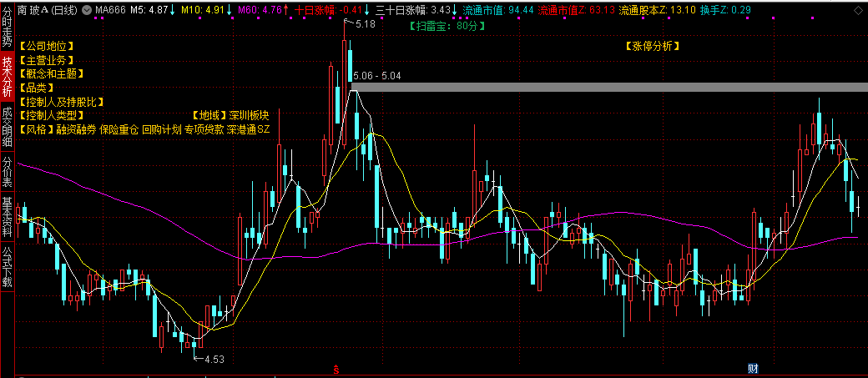Click the 财 marker at chart bottom
This screenshot has width=868, height=378.
click(x=753, y=369)
